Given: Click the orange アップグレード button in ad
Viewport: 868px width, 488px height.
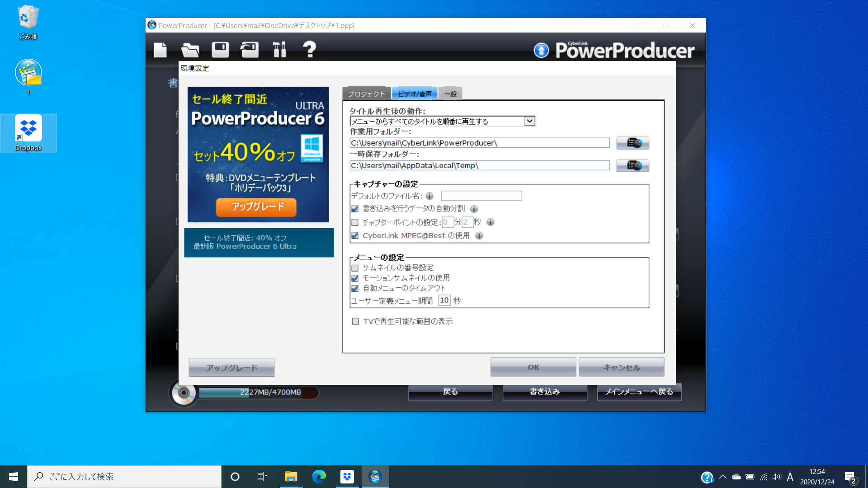Looking at the screenshot, I should 256,207.
